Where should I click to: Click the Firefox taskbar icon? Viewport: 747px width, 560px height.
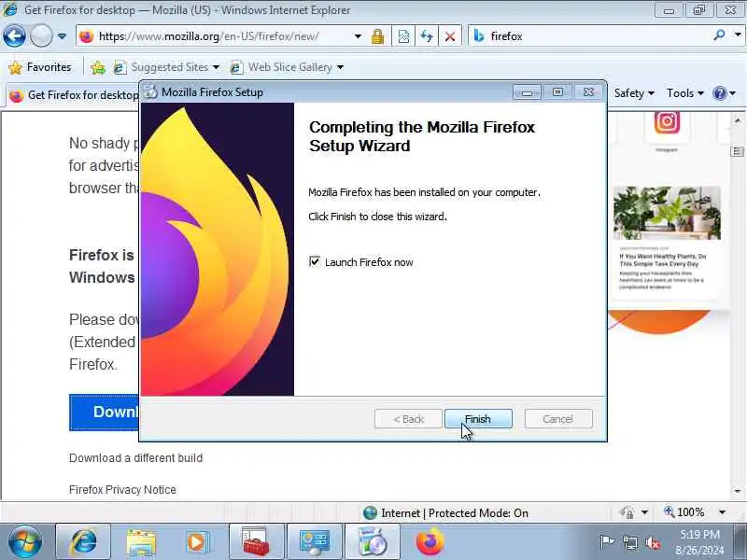pos(430,542)
